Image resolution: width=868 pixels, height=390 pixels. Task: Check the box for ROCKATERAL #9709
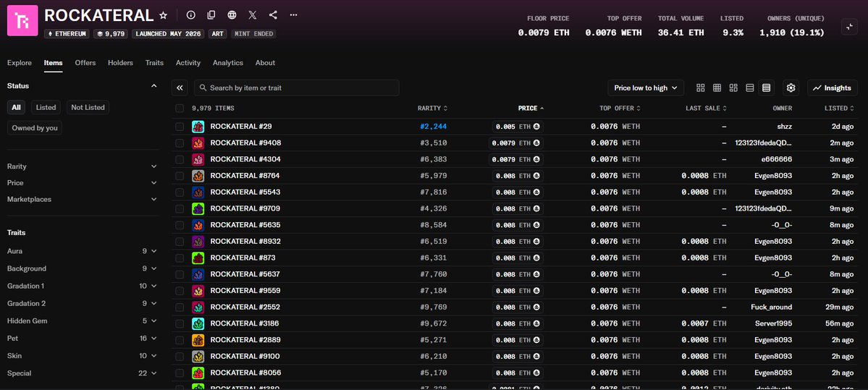(180, 208)
